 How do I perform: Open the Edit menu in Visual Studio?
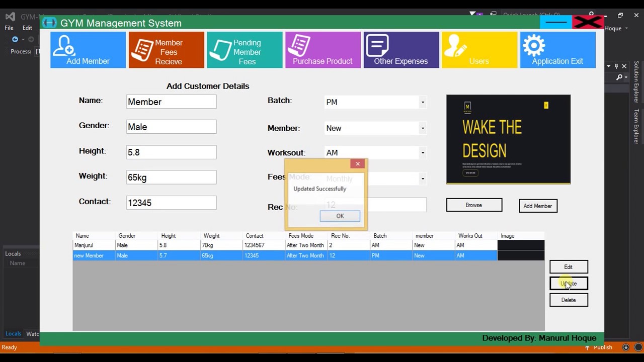27,28
